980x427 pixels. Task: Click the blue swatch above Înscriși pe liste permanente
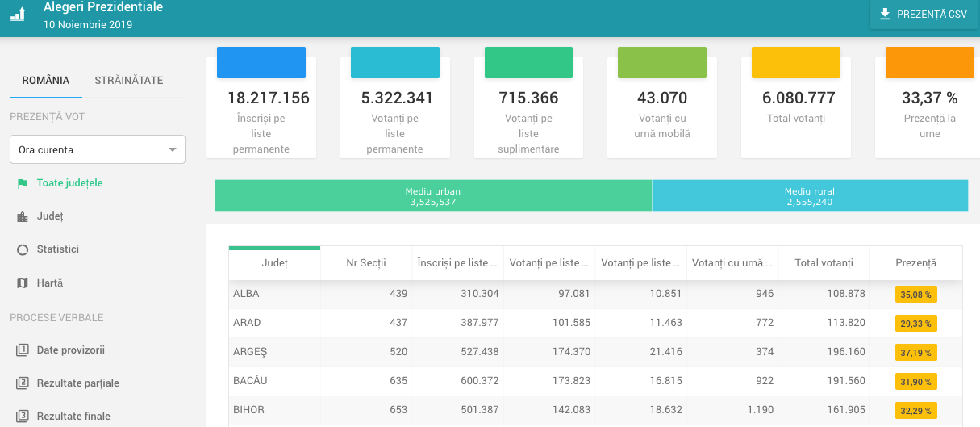[x=261, y=63]
